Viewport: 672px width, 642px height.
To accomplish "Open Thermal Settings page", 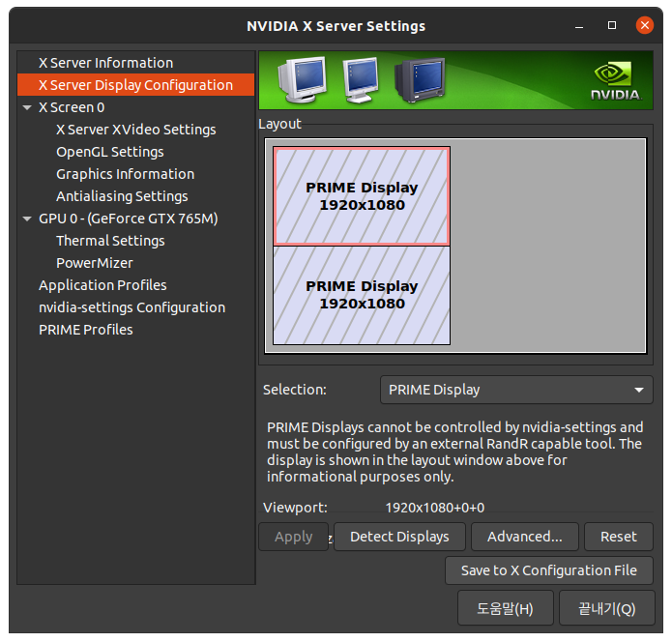I will coord(110,242).
